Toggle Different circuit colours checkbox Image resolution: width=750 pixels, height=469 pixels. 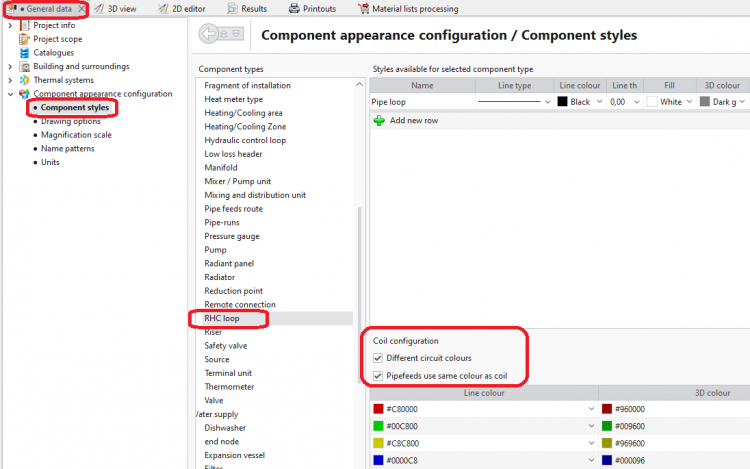coord(379,358)
